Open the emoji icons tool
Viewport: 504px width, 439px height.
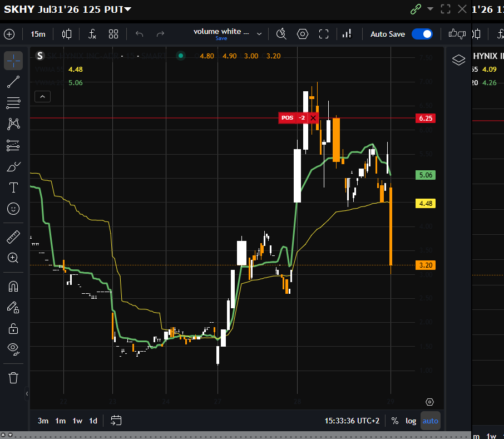tap(13, 209)
